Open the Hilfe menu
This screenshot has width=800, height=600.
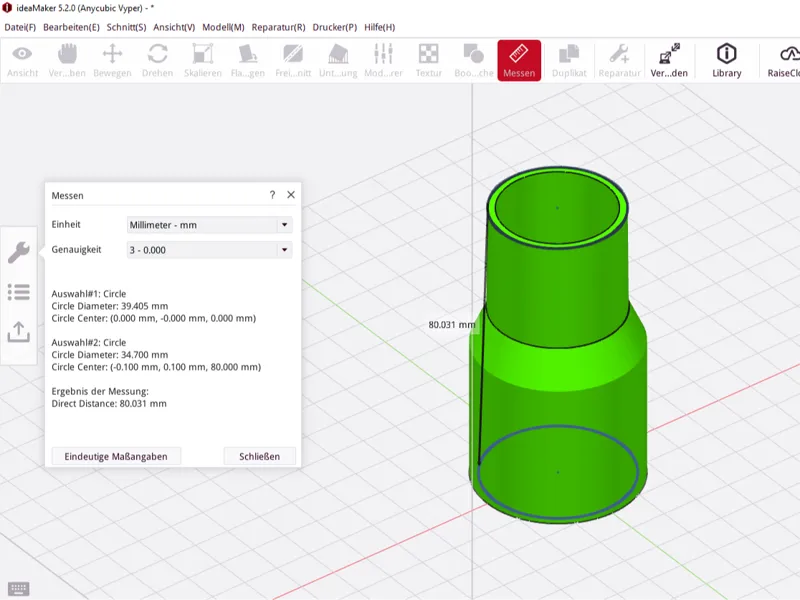[379, 27]
